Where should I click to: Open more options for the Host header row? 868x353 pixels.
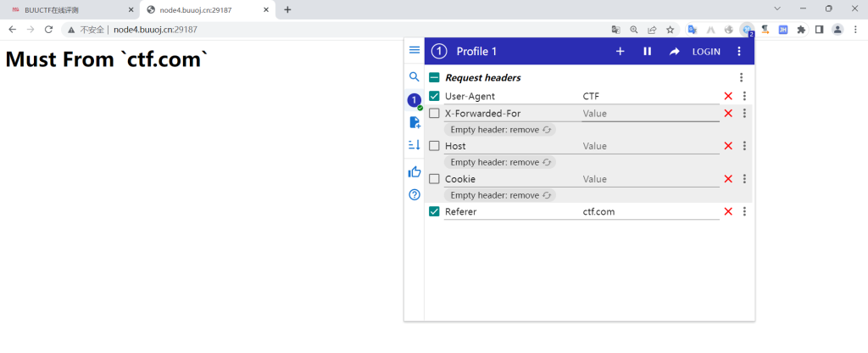744,146
